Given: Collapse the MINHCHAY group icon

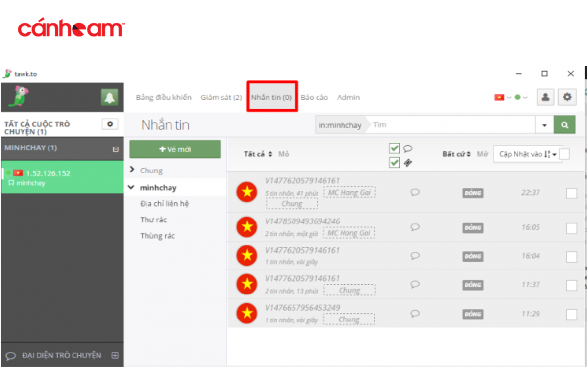Looking at the screenshot, I should pos(116,149).
